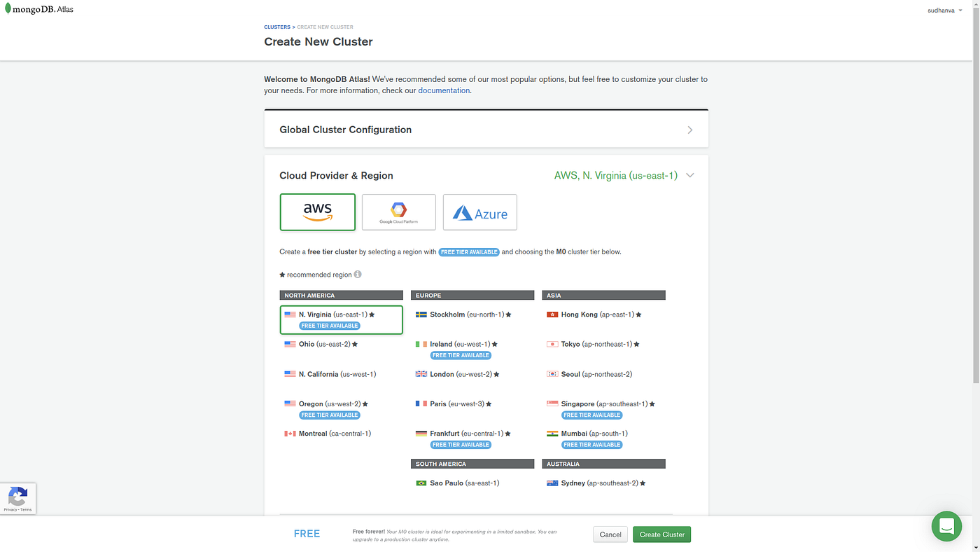Select the AWS cloud provider card
Image resolution: width=980 pixels, height=552 pixels.
[x=317, y=211]
